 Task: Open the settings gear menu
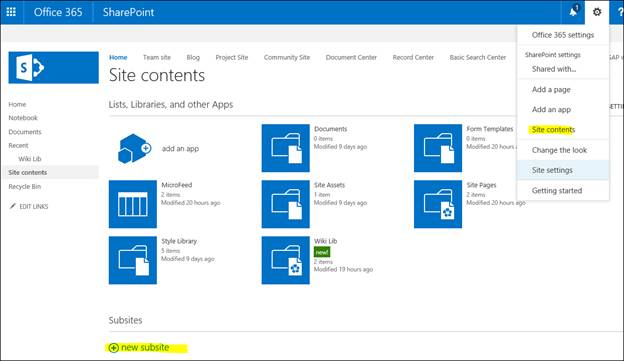(x=597, y=12)
